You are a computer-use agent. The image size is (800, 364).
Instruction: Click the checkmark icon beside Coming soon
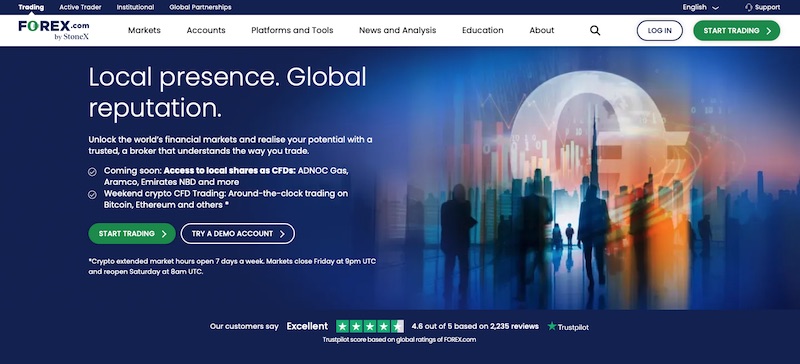point(92,172)
